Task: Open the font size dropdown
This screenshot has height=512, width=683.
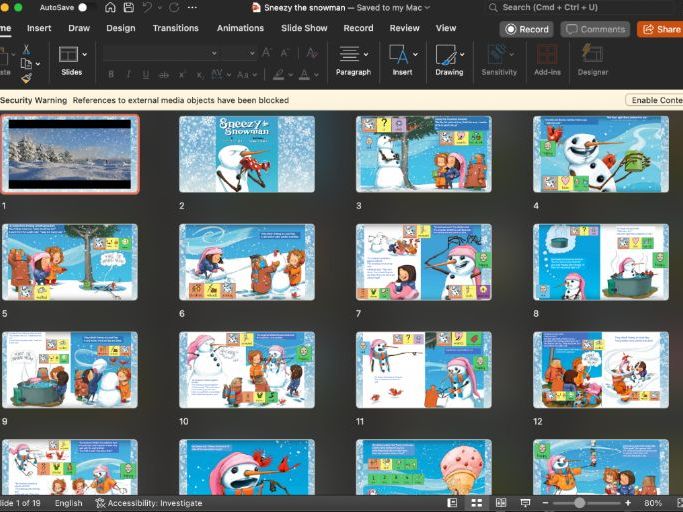Action: pyautogui.click(x=252, y=53)
